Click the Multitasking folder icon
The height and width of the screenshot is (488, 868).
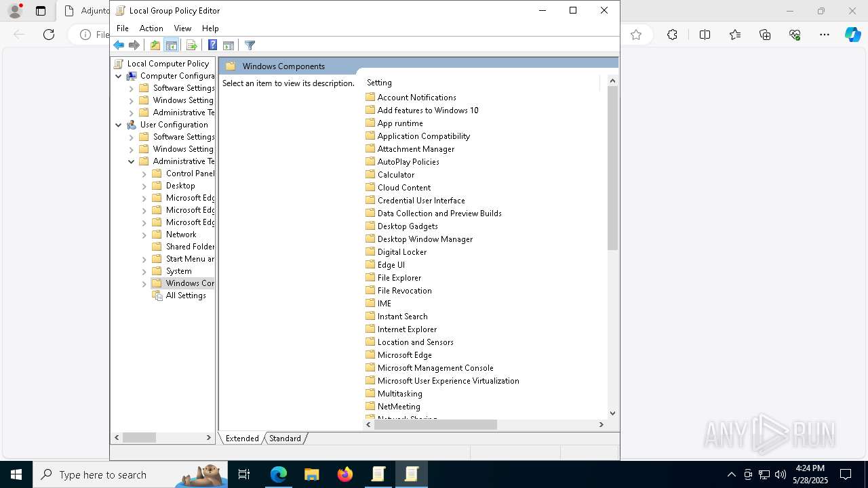coord(370,393)
